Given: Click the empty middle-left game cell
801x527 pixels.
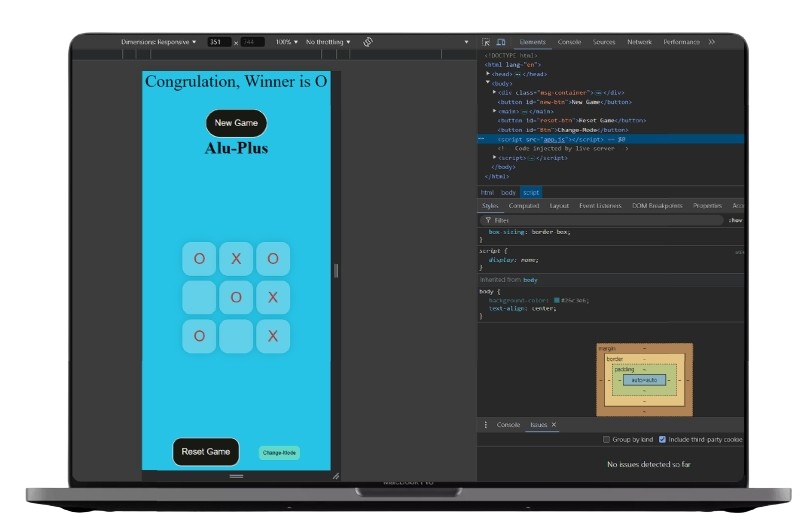Looking at the screenshot, I should click(199, 297).
